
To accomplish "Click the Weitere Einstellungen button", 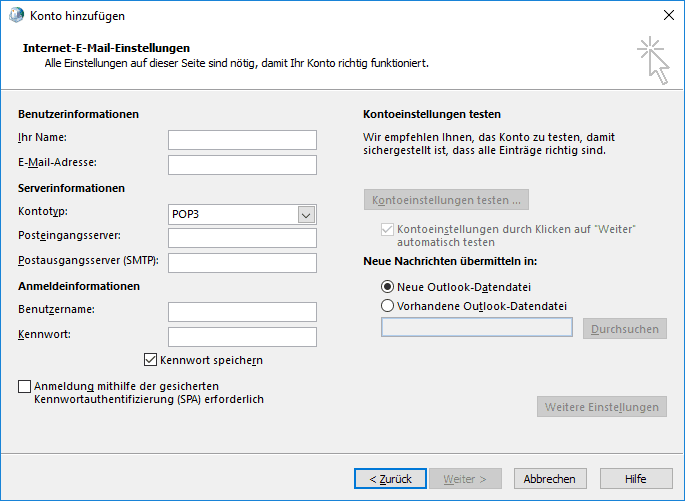I will coord(602,407).
